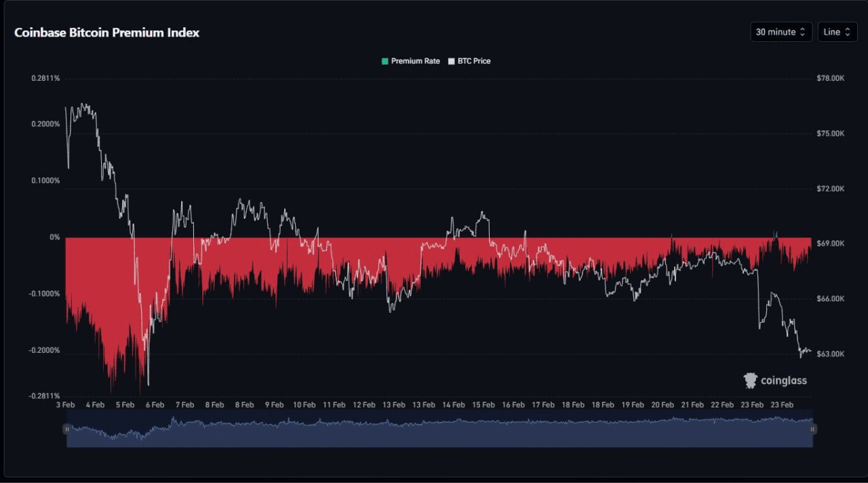Toggle the BTC Price legend series
This screenshot has width=868, height=483.
[x=473, y=61]
